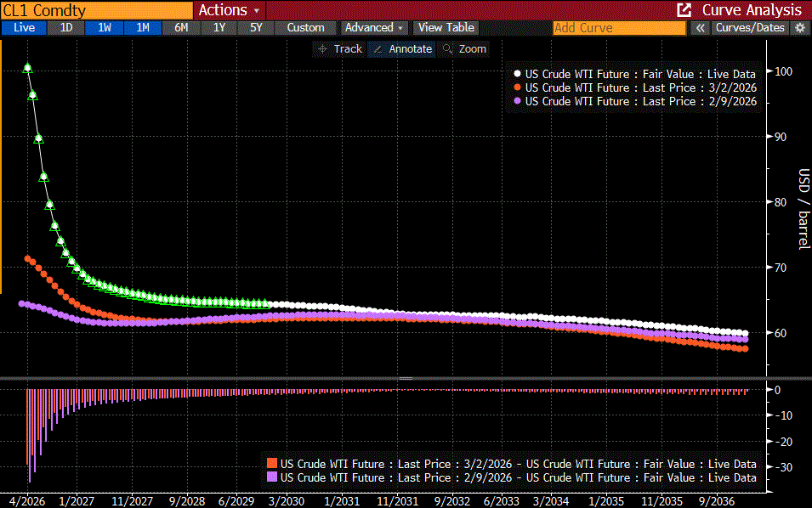Screen dimensions: 812x508
Task: Select the 6M period tab
Action: 181,27
